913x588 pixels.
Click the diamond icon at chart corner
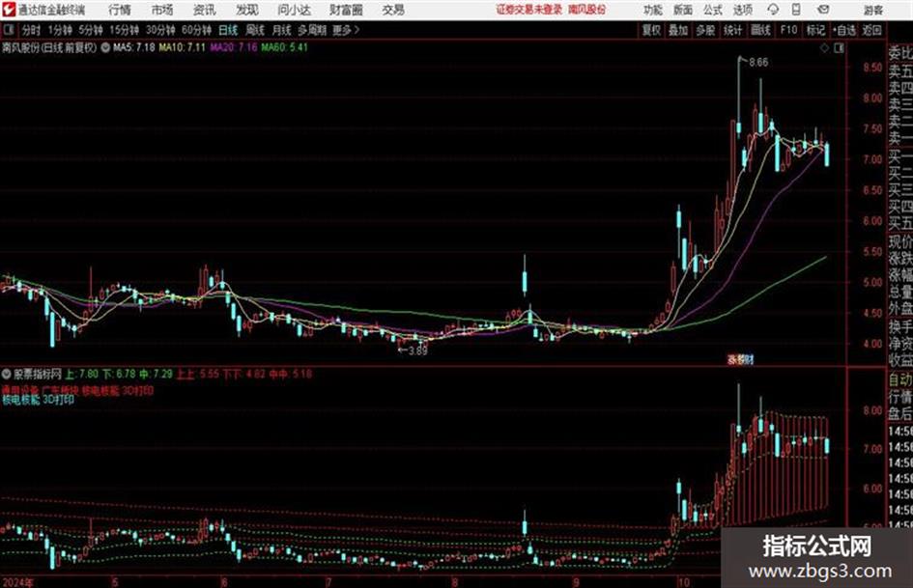[824, 48]
